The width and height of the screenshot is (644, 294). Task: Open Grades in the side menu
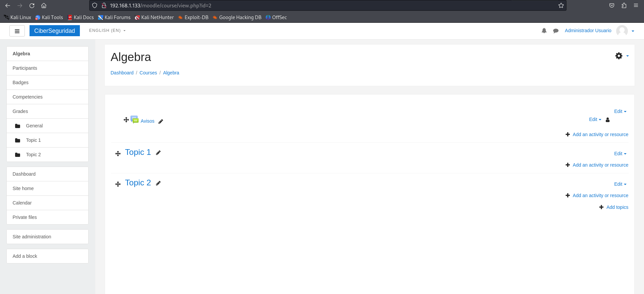click(x=47, y=111)
